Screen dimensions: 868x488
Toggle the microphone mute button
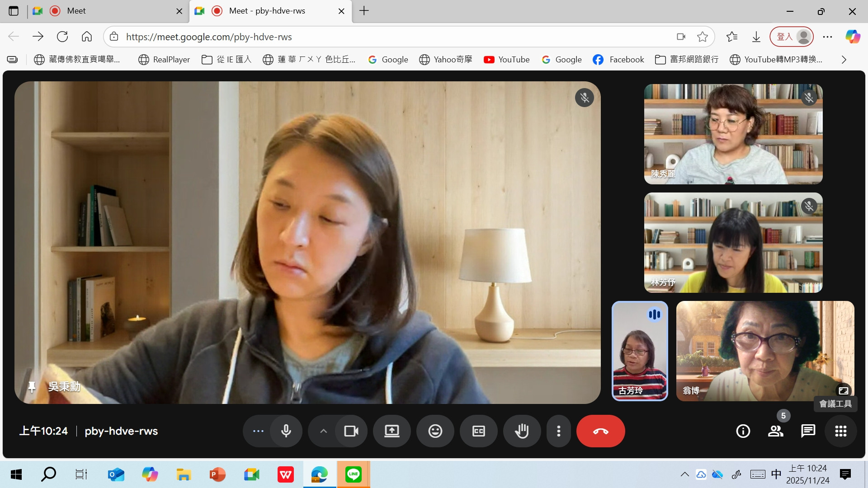click(x=286, y=431)
